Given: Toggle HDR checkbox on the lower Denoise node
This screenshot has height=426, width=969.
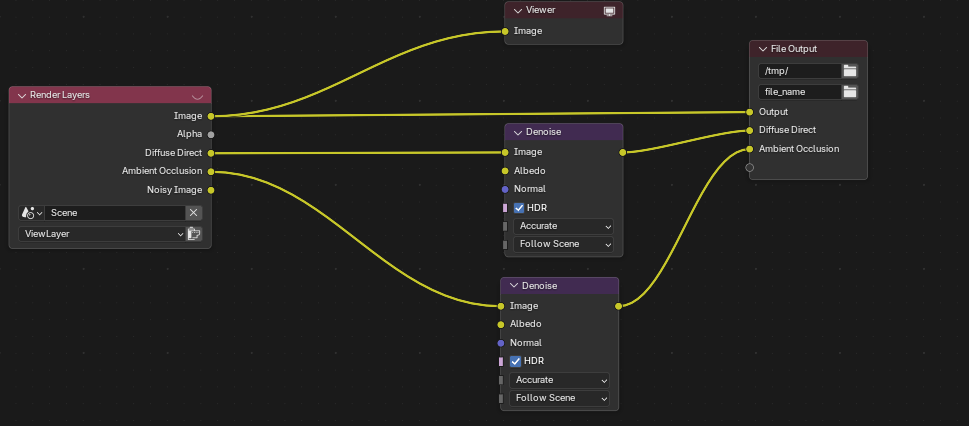Looking at the screenshot, I should point(515,362).
